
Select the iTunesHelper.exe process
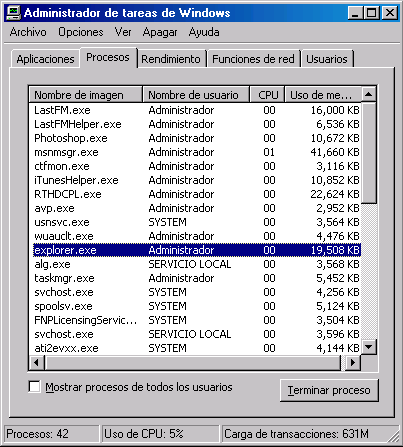pos(197,180)
